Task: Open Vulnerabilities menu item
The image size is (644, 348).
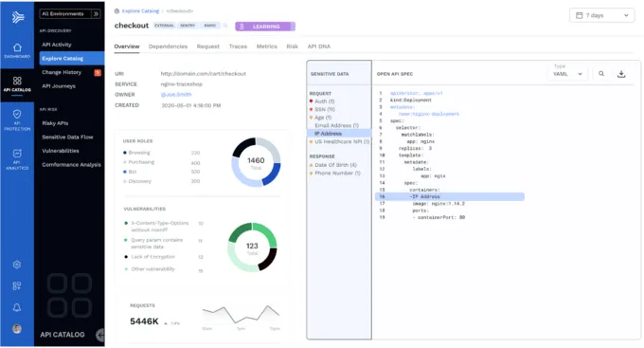Action: (61, 151)
